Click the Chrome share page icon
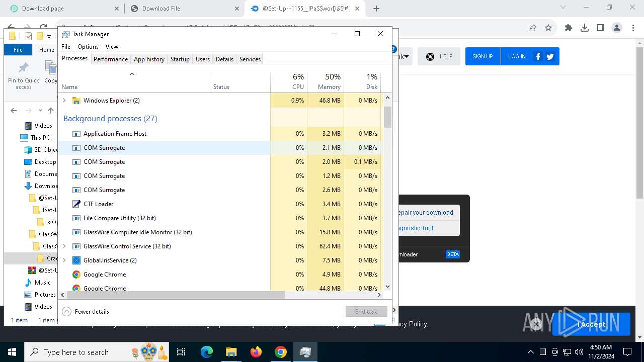644x362 pixels. (x=532, y=28)
